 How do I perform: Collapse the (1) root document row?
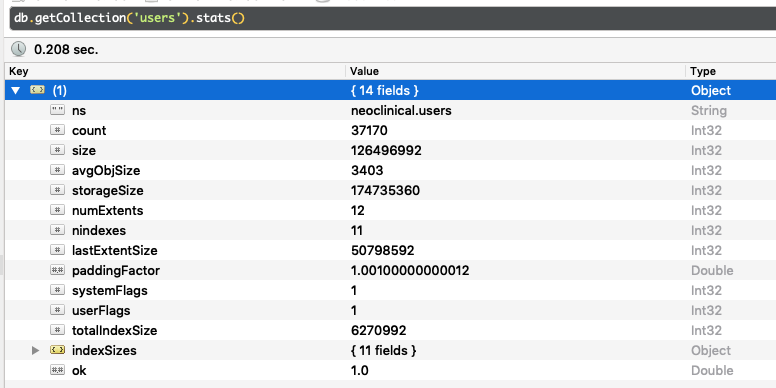pos(16,91)
